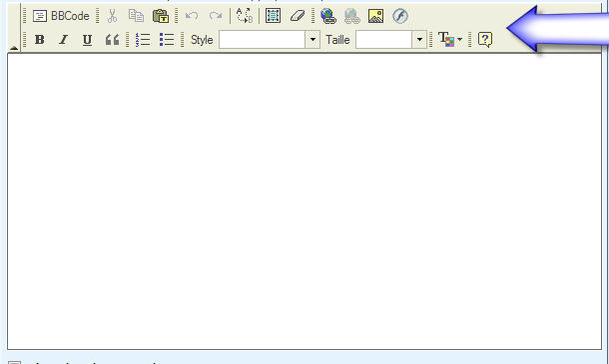Open Find and Replace tool
Screen dimensions: 609x364
[245, 16]
